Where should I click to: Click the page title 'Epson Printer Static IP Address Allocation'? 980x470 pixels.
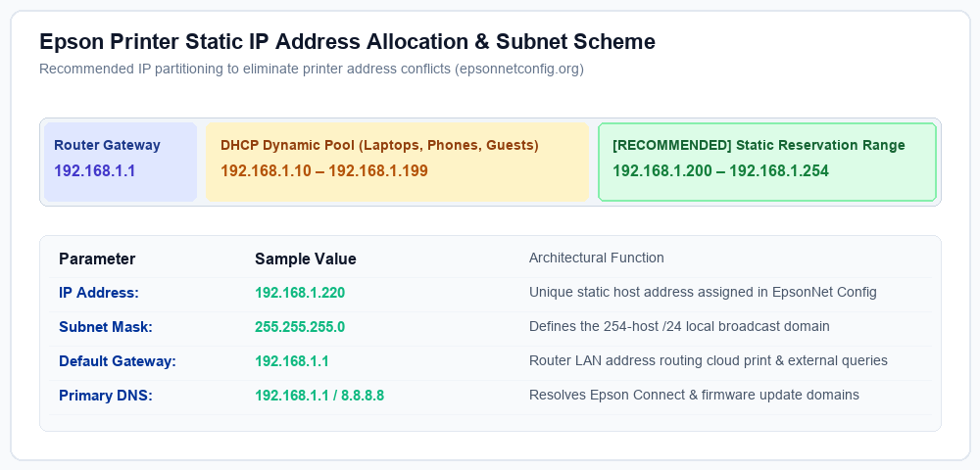[347, 42]
